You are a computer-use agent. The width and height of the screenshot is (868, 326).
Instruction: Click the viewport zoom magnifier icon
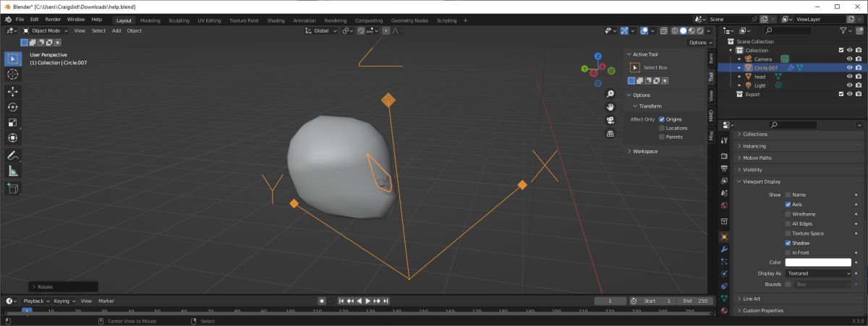(610, 95)
